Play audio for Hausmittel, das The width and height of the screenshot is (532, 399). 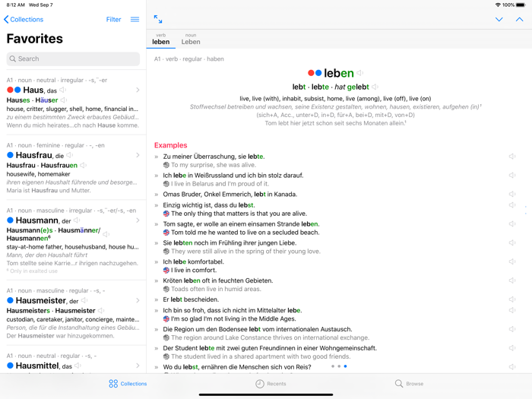click(x=78, y=366)
